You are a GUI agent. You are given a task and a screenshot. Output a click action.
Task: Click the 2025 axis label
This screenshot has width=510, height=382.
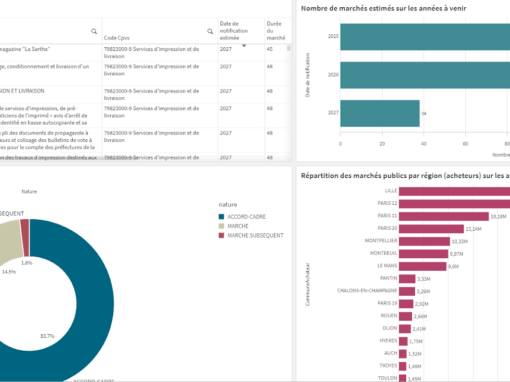[333, 36]
